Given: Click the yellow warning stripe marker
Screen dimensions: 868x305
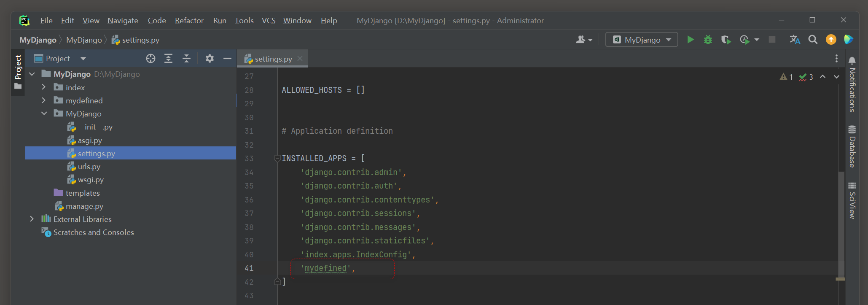Looking at the screenshot, I should click(x=841, y=279).
